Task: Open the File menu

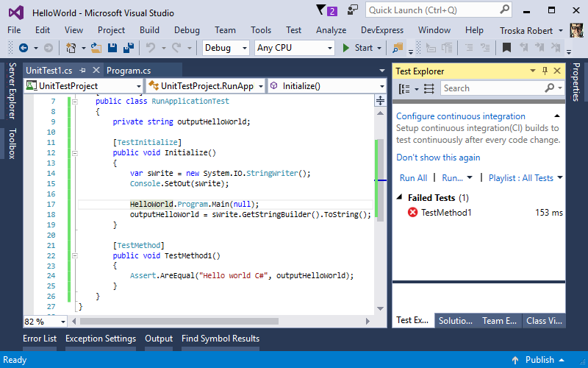Action: coord(14,30)
